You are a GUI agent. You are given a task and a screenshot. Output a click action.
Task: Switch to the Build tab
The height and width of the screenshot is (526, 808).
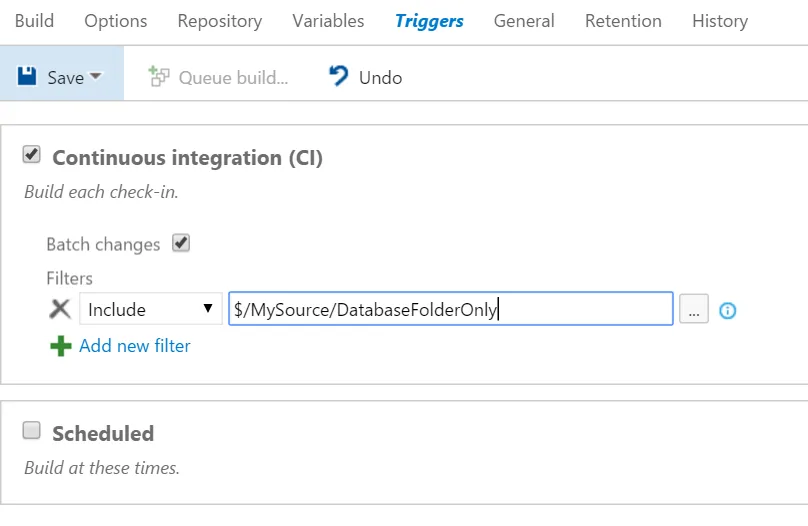(x=34, y=20)
